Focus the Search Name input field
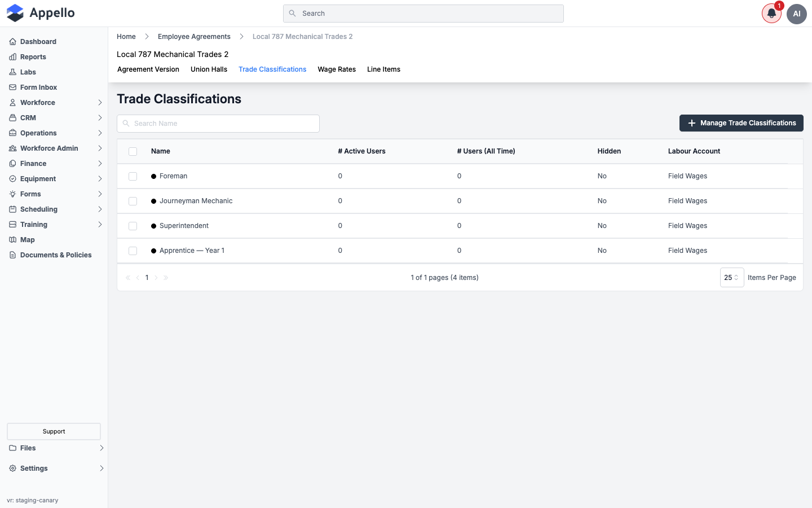This screenshot has width=812, height=508. 218,124
